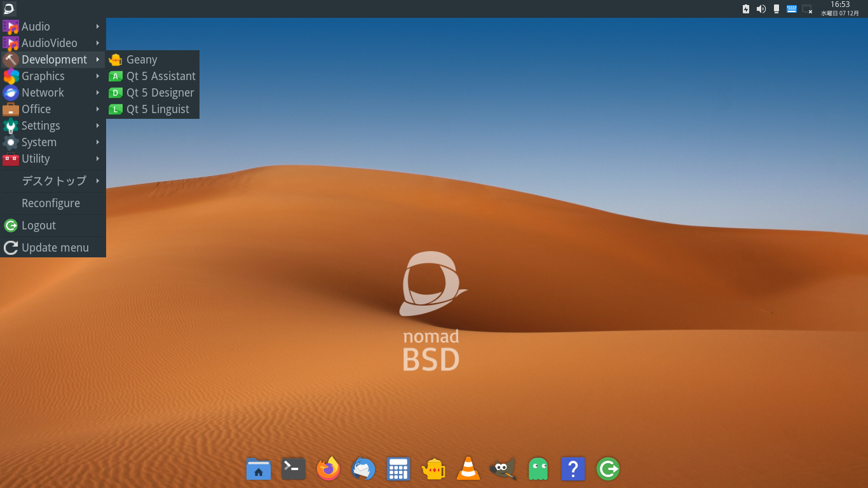The height and width of the screenshot is (488, 868).
Task: Expand the デスクトップ submenu
Action: coord(53,180)
